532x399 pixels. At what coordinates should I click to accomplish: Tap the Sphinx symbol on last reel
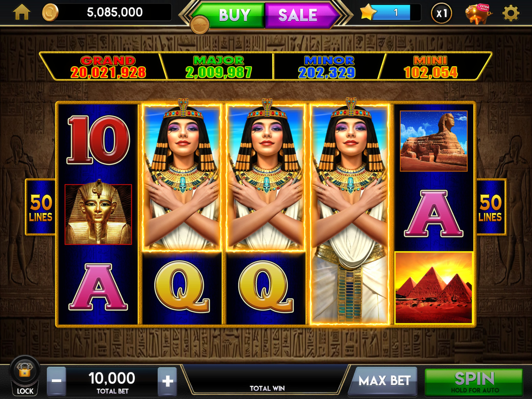click(x=434, y=141)
